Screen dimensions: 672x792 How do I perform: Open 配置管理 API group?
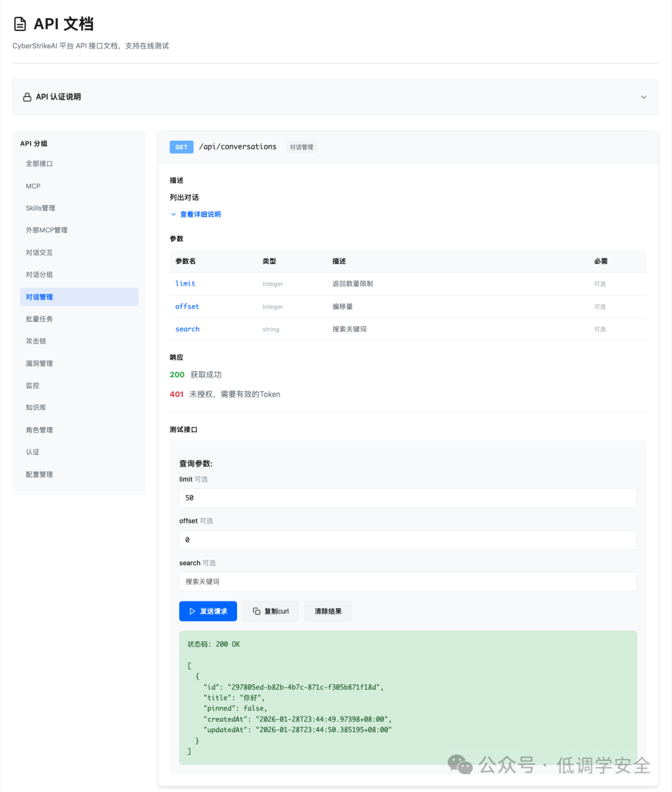coord(79,474)
